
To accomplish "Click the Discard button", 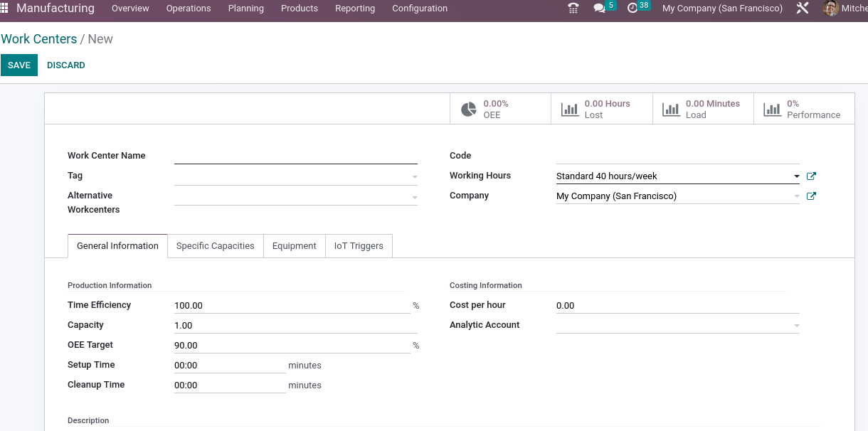I will [x=66, y=65].
